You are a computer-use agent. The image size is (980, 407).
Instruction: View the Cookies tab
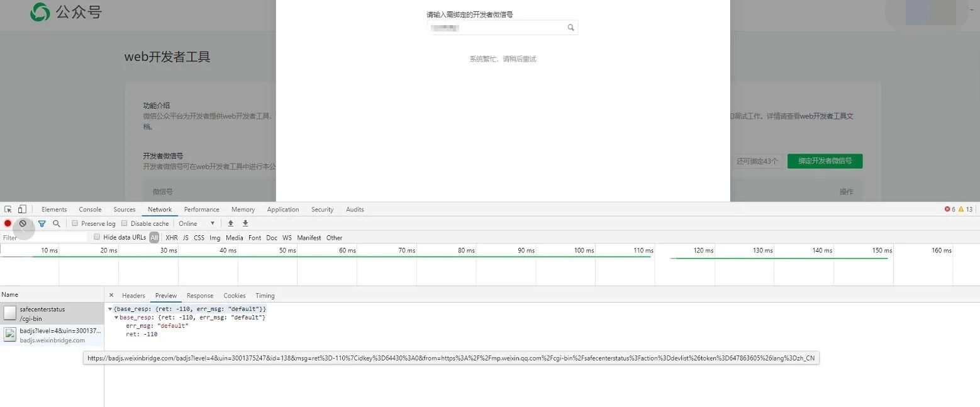click(235, 296)
